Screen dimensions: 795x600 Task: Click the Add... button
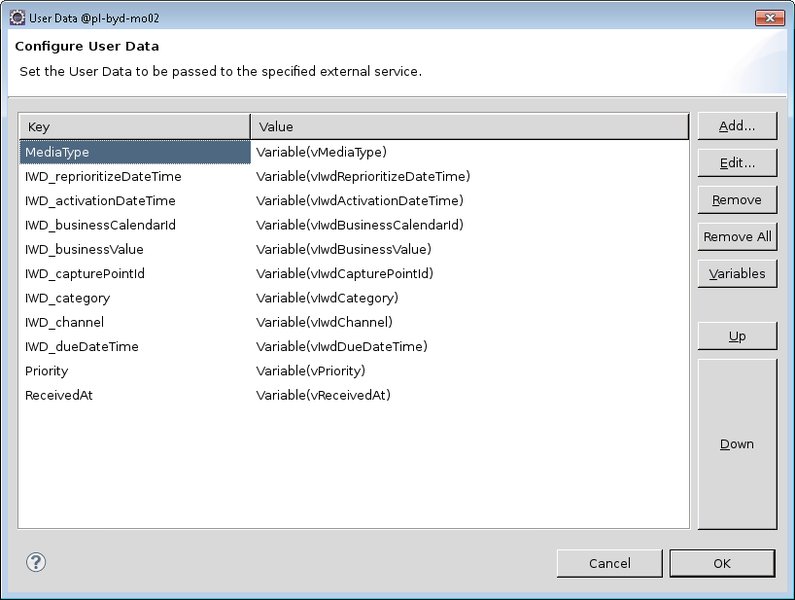[x=737, y=126]
